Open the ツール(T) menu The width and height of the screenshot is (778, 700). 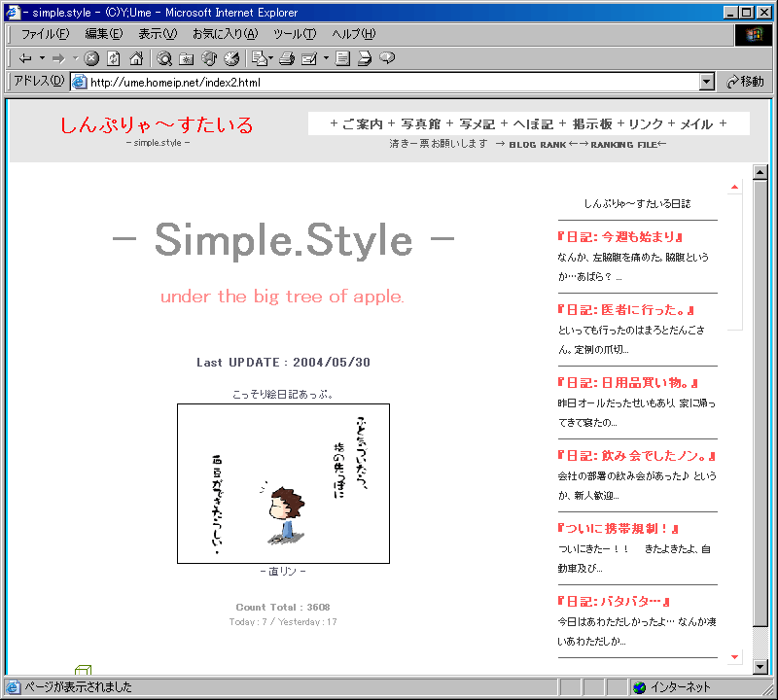tap(295, 34)
